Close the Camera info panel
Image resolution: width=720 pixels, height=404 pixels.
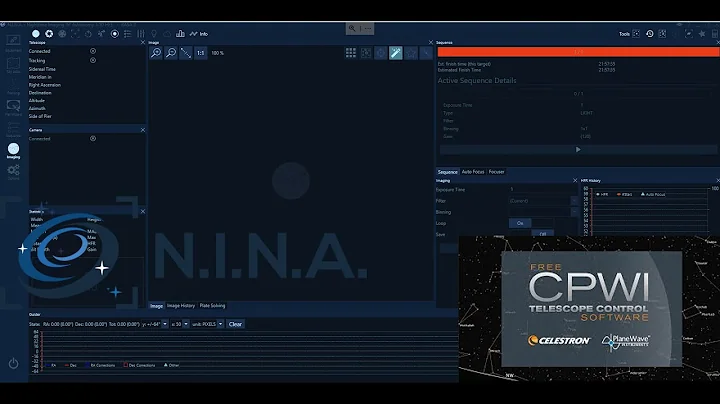click(143, 130)
